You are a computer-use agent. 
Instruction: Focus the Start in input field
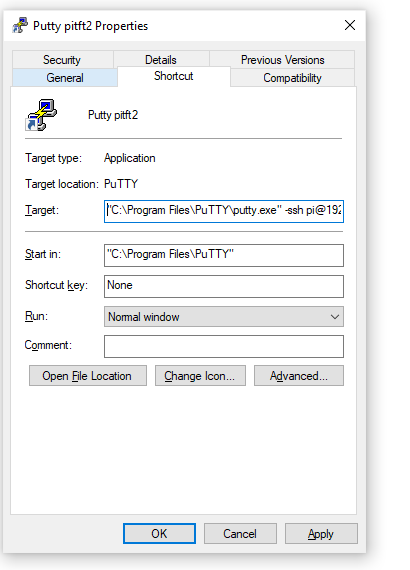click(224, 255)
